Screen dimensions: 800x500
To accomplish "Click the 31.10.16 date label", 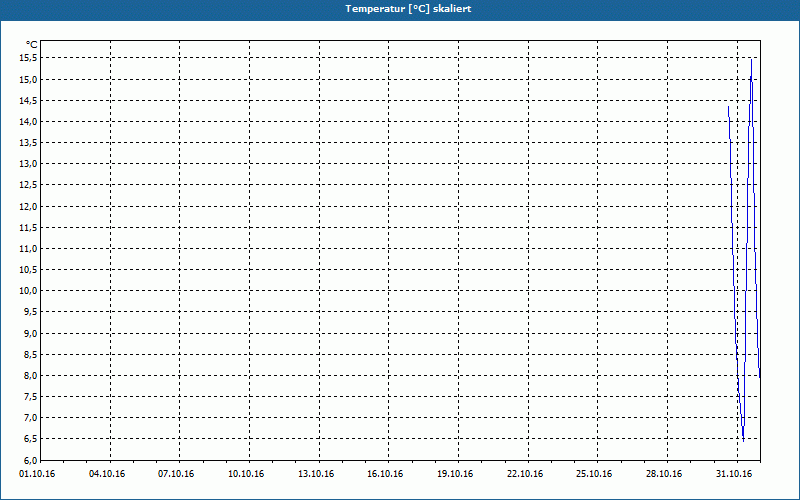I will point(734,474).
